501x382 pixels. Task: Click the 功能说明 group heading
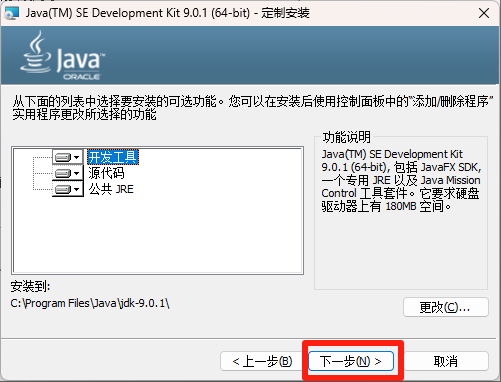coord(347,137)
